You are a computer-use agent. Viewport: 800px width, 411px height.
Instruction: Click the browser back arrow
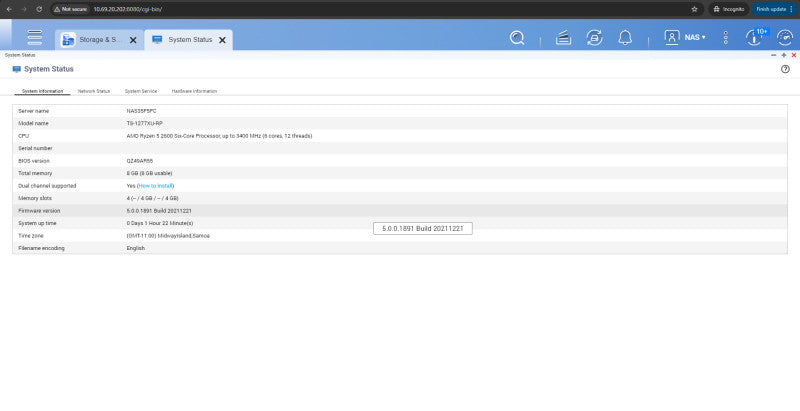click(9, 9)
